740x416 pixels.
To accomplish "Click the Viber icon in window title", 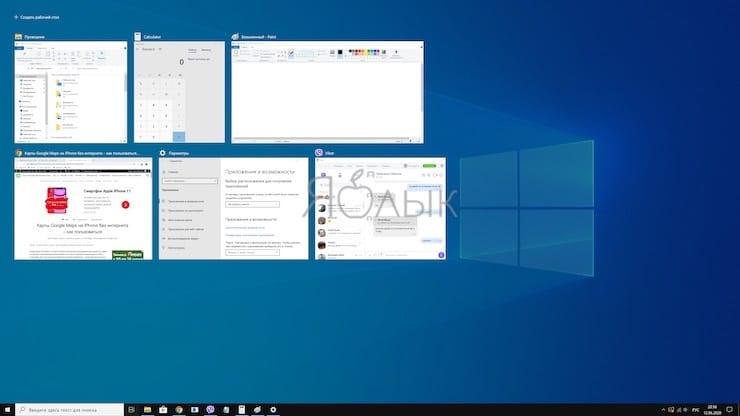I will pyautogui.click(x=319, y=153).
